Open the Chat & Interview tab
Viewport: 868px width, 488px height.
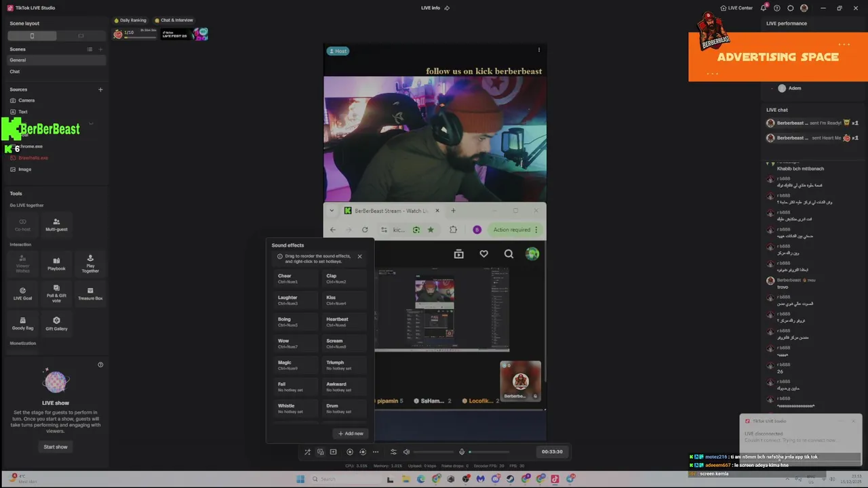pyautogui.click(x=174, y=20)
